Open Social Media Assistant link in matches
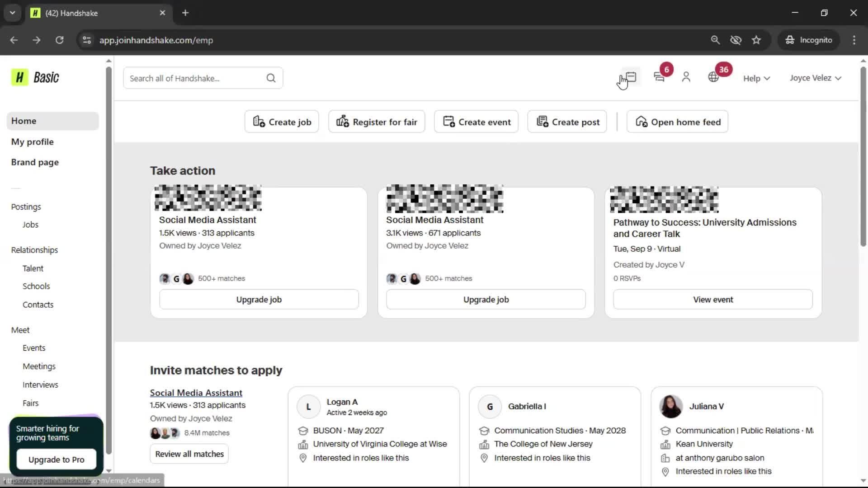Image resolution: width=868 pixels, height=488 pixels. [x=196, y=393]
